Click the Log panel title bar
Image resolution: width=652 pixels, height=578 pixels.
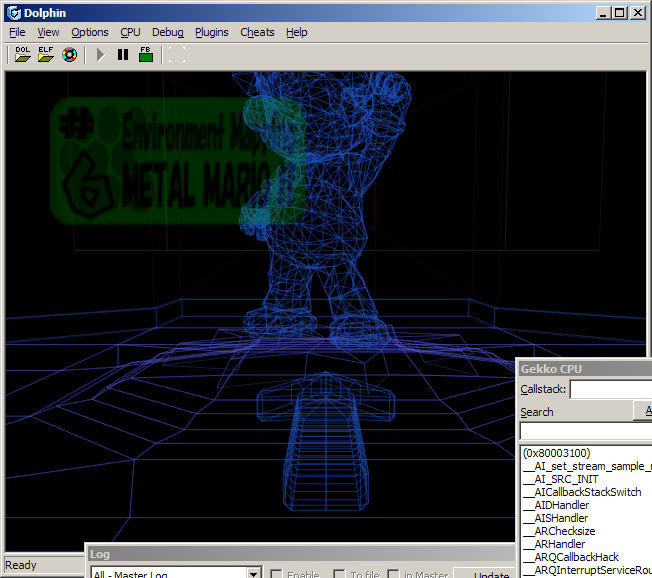coord(301,554)
